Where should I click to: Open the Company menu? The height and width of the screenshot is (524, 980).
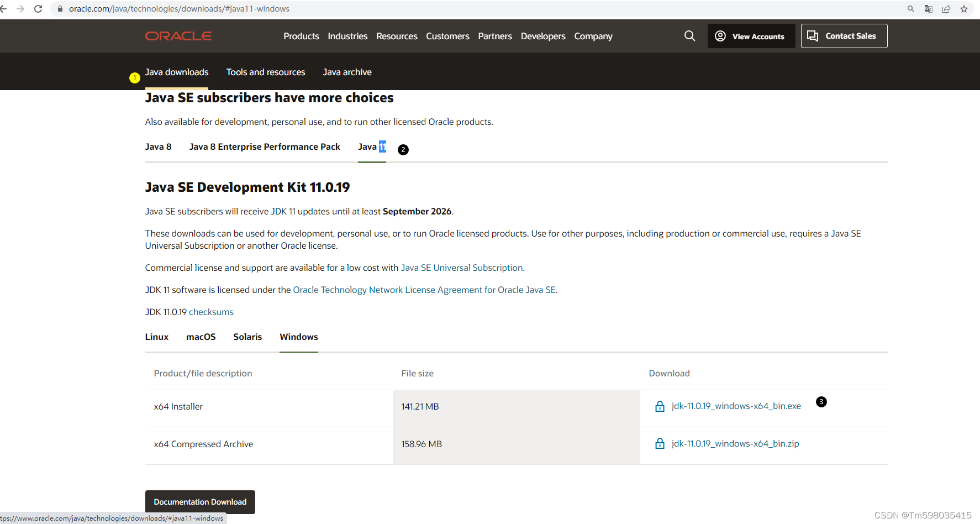point(593,36)
